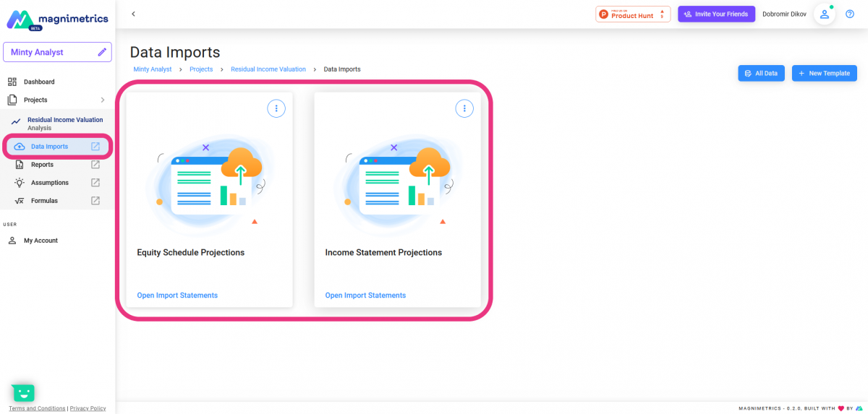The height and width of the screenshot is (414, 868).
Task: Edit the Minty Analyst workspace name with pencil icon
Action: click(103, 52)
